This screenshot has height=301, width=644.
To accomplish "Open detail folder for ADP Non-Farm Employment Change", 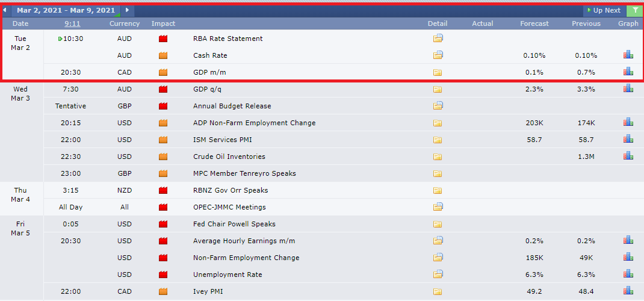I will pyautogui.click(x=438, y=123).
